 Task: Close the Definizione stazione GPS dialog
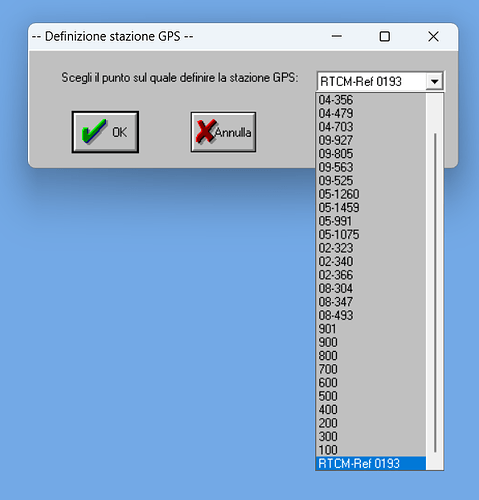[433, 36]
